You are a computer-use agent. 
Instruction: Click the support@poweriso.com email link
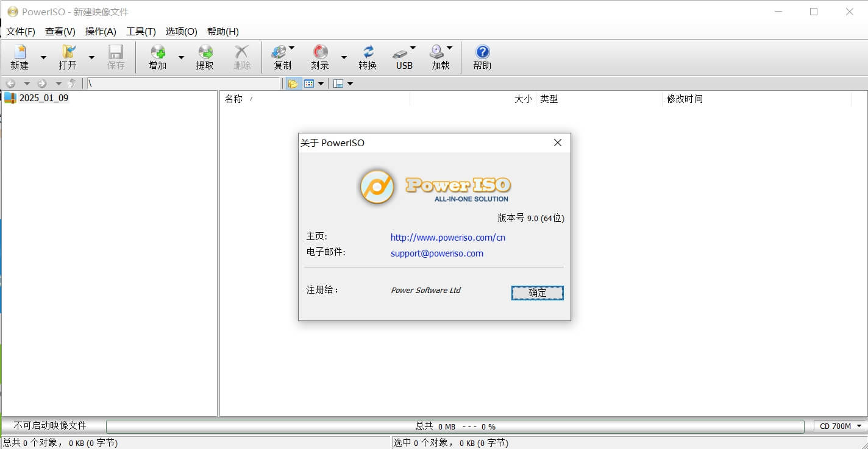(x=437, y=253)
